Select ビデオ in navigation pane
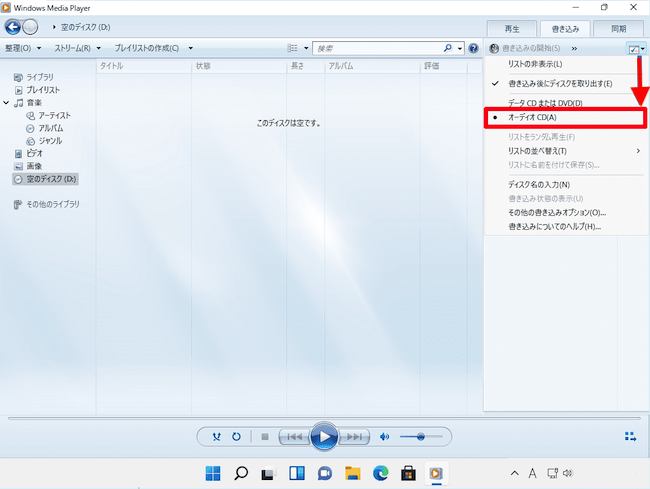This screenshot has height=489, width=650. [x=29, y=153]
